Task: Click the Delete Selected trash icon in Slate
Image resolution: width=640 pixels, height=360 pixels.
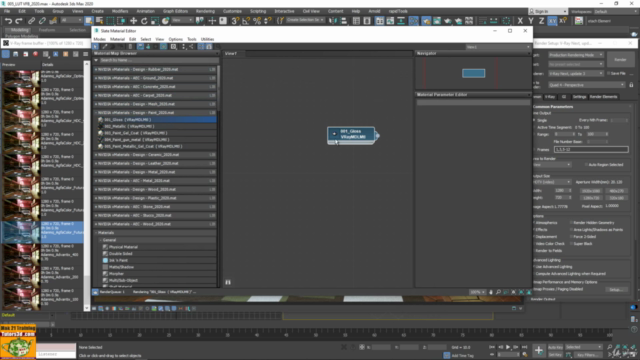Action: pos(131,47)
